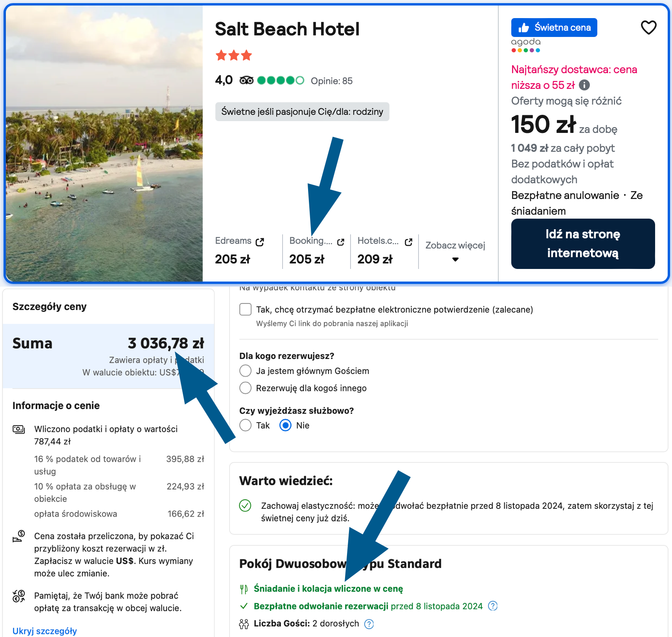The image size is (672, 637).
Task: Click the Świetna cena thumbs-up badge
Action: (x=554, y=28)
